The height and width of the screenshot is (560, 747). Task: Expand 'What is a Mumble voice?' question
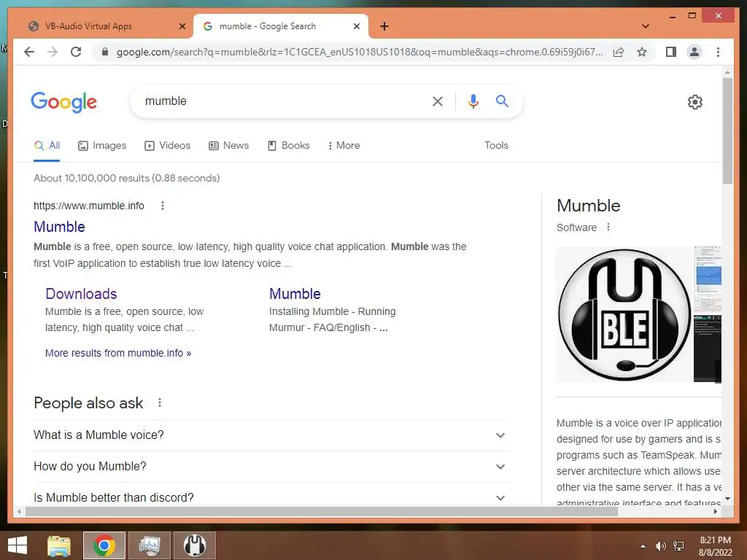click(271, 435)
